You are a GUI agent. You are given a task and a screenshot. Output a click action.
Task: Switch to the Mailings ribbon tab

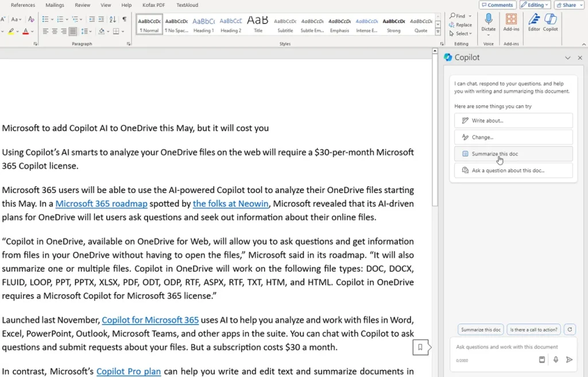click(x=55, y=5)
